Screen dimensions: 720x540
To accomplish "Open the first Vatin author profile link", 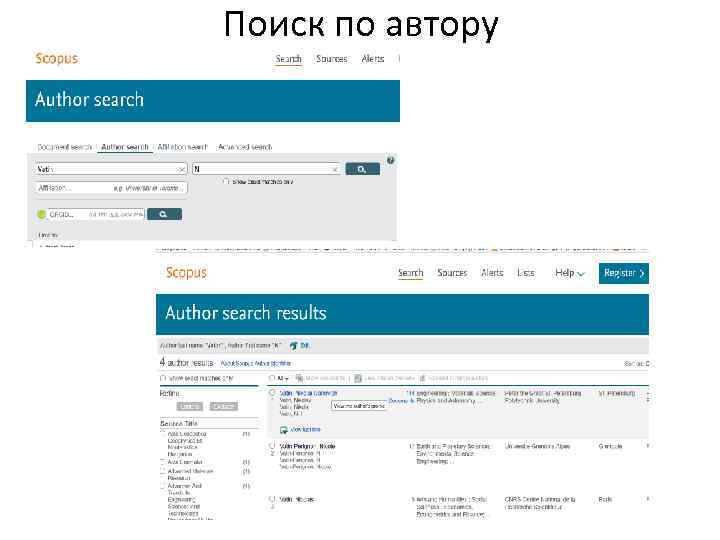I will [309, 393].
